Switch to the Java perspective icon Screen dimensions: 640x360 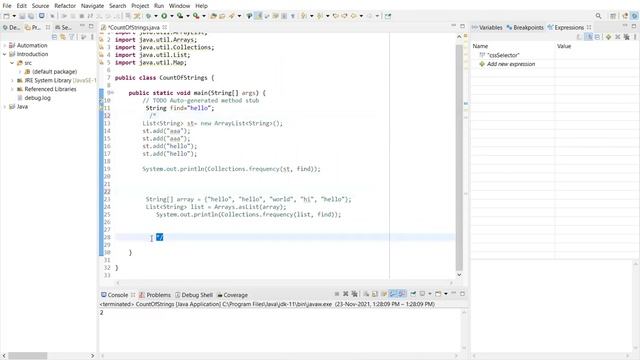pos(625,16)
